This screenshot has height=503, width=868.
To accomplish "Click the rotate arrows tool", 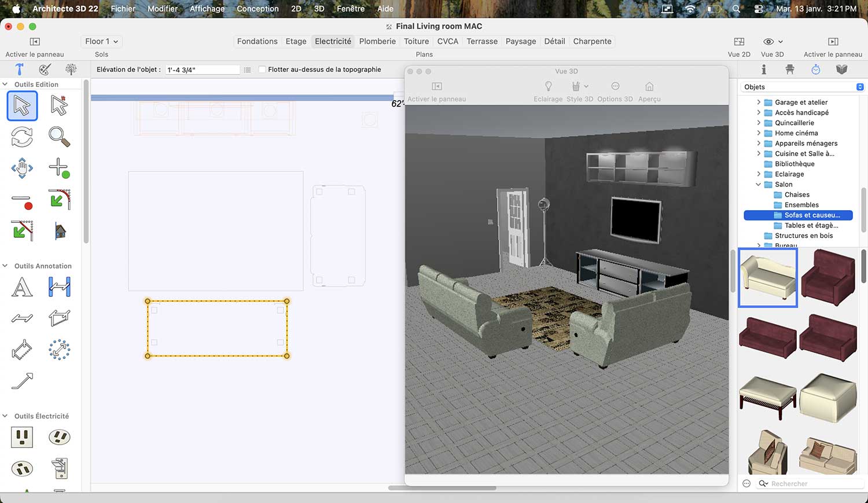I will pos(22,137).
